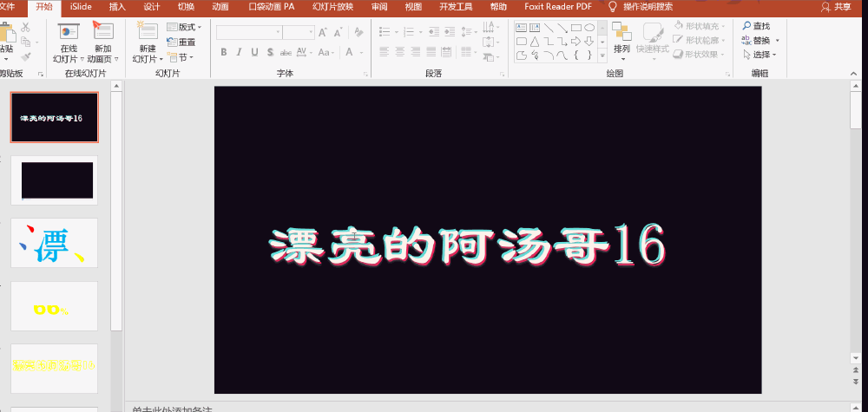Switch to the iSlide ribbon tab
The image size is (868, 412).
click(81, 7)
